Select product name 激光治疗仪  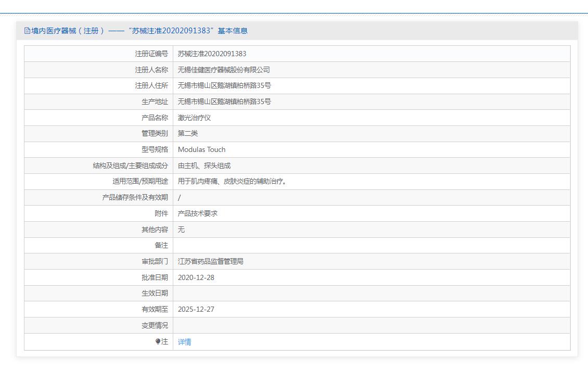(194, 118)
